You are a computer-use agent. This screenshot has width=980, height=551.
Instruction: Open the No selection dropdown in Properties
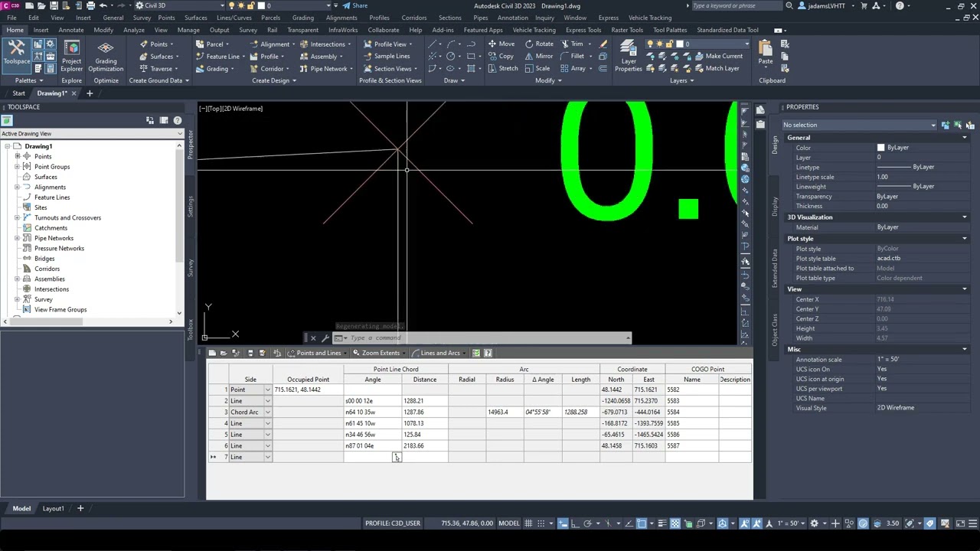[859, 125]
